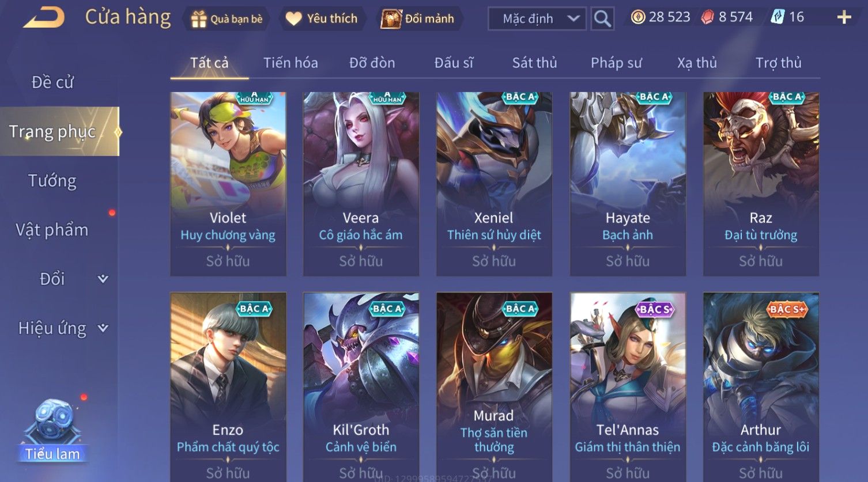Open the Mặc định sort dropdown
The width and height of the screenshot is (868, 482).
pos(537,18)
